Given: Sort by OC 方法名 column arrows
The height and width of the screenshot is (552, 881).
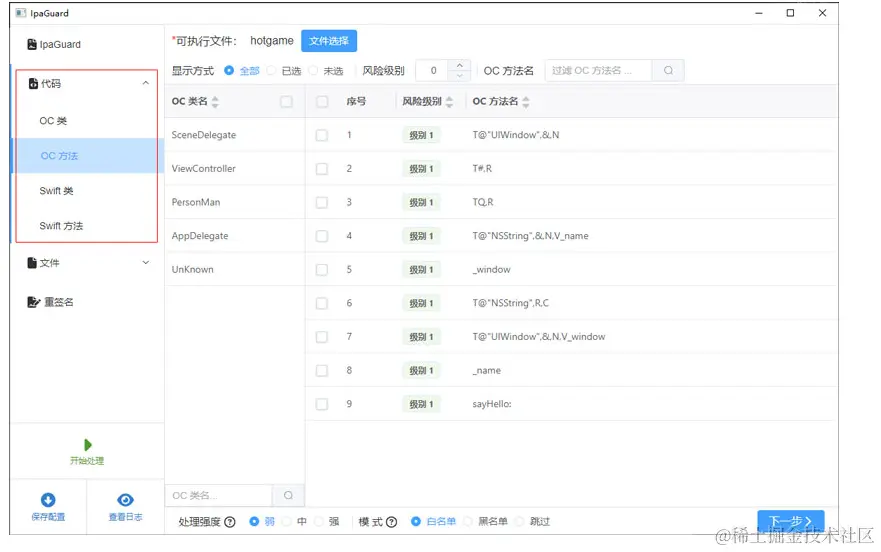Looking at the screenshot, I should coord(526,102).
